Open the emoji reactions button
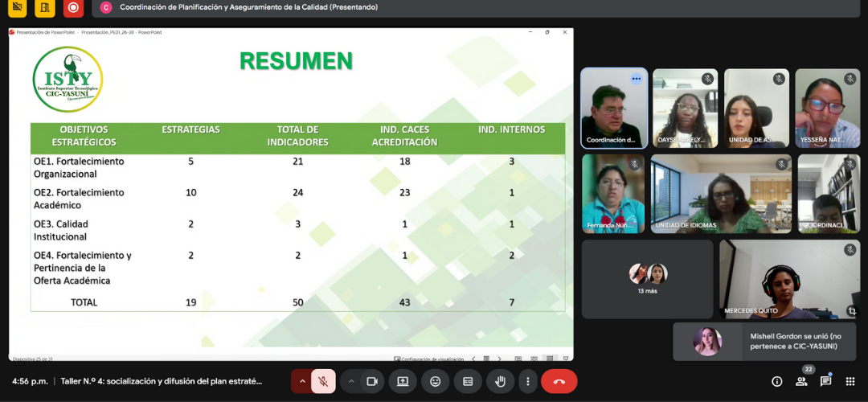868x402 pixels. pos(435,381)
